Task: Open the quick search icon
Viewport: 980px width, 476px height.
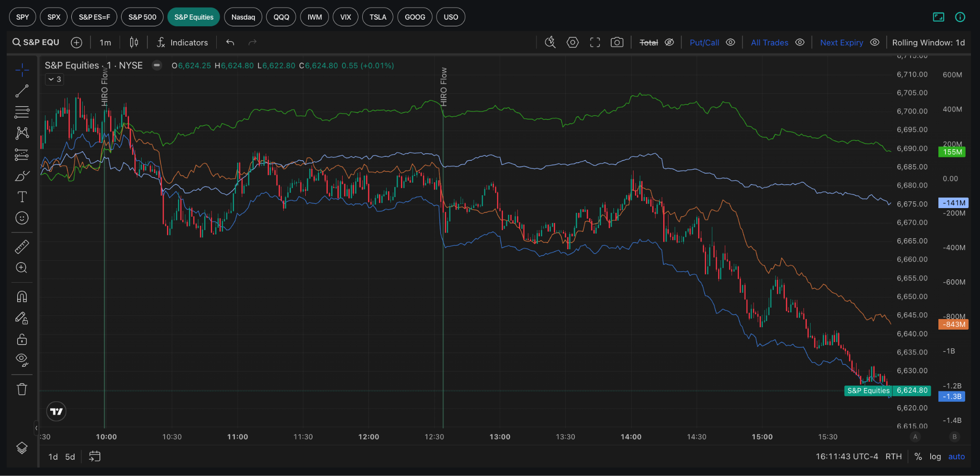Action: pos(550,43)
